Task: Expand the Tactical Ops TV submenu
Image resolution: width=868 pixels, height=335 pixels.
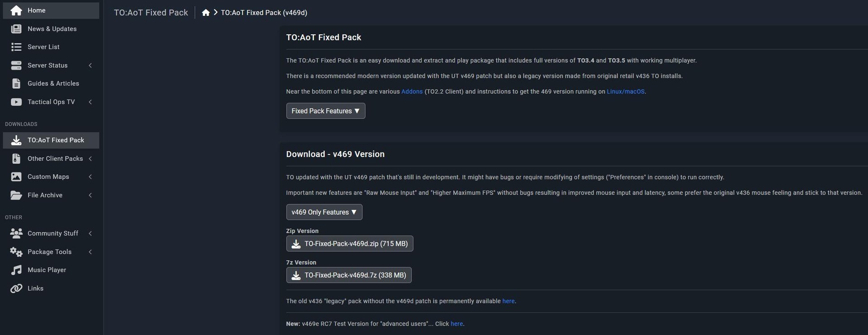Action: tap(90, 102)
